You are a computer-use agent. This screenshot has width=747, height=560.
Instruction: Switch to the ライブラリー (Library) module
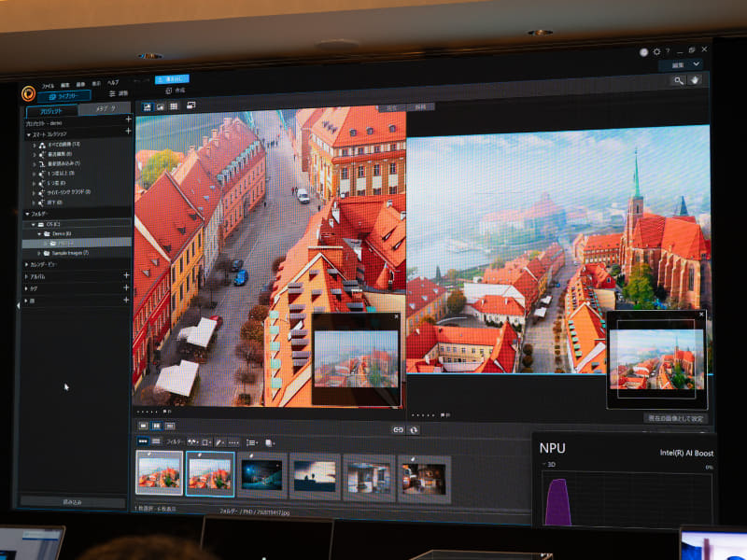pos(63,96)
